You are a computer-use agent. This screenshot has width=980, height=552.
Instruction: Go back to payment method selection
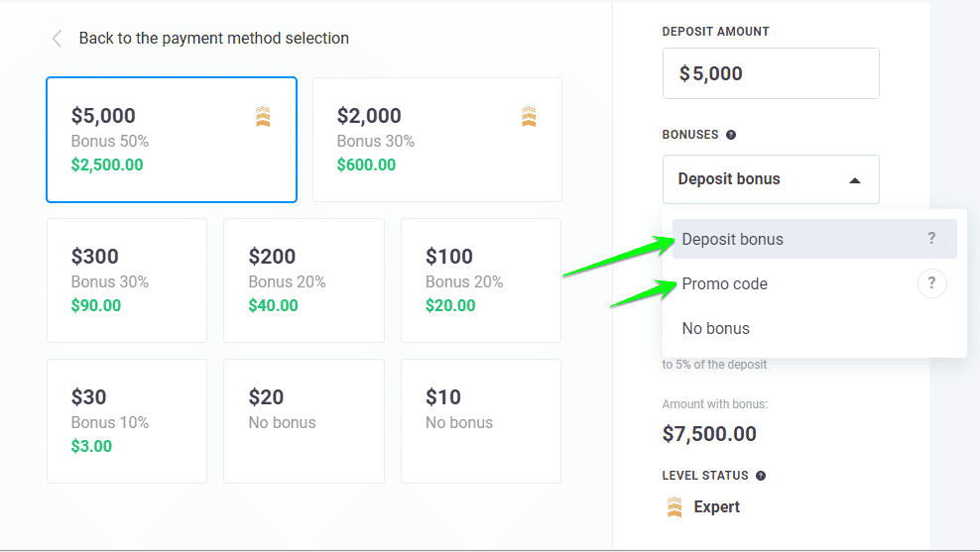[x=213, y=39]
